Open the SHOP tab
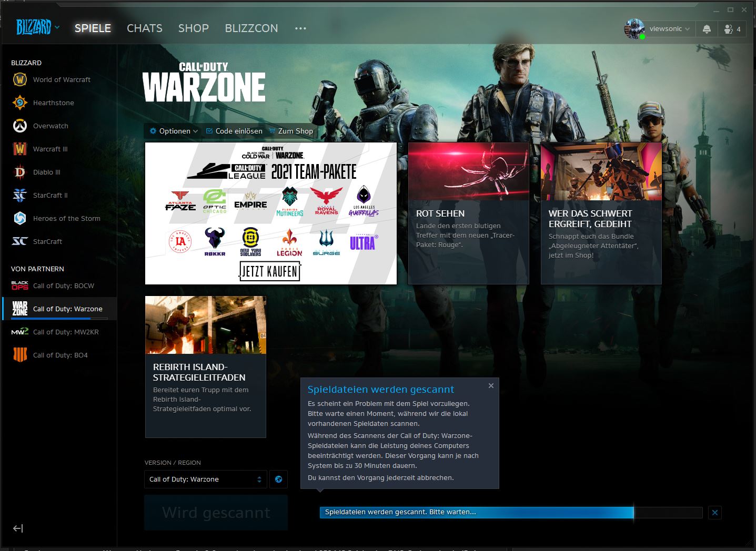 tap(194, 28)
